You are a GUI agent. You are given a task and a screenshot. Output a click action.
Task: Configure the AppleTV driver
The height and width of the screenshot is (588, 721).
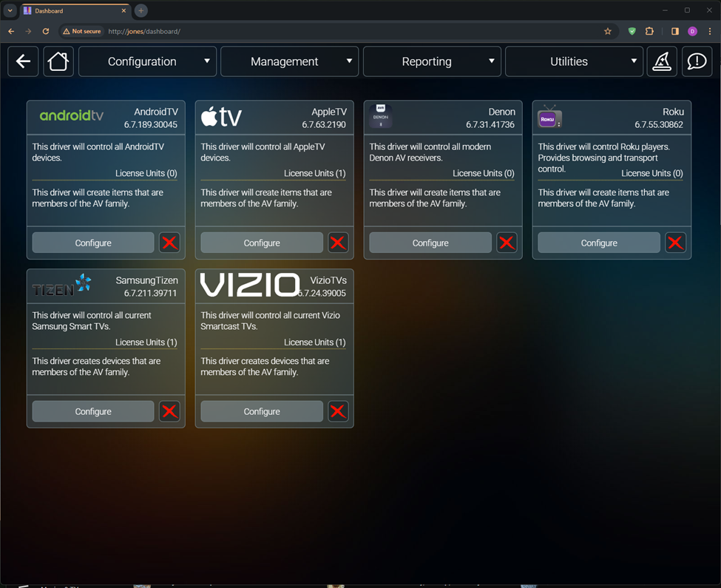(262, 243)
